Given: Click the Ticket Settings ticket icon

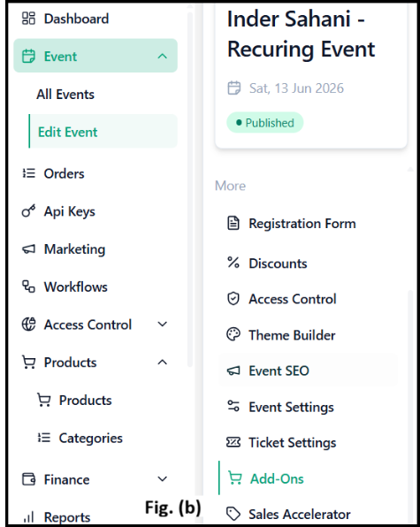Looking at the screenshot, I should click(x=233, y=442).
